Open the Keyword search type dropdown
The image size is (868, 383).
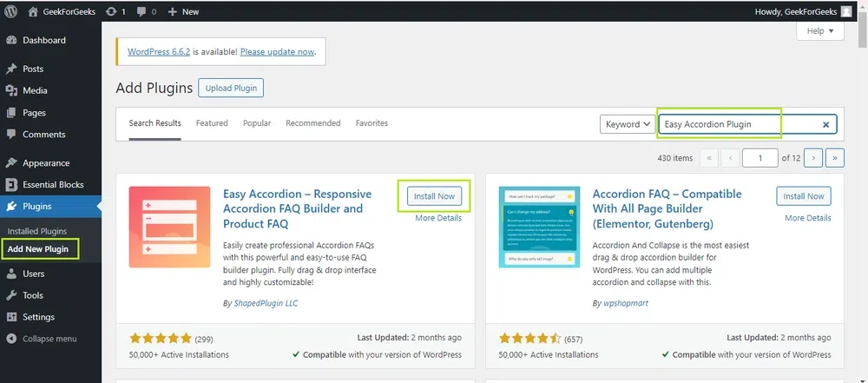(x=628, y=124)
